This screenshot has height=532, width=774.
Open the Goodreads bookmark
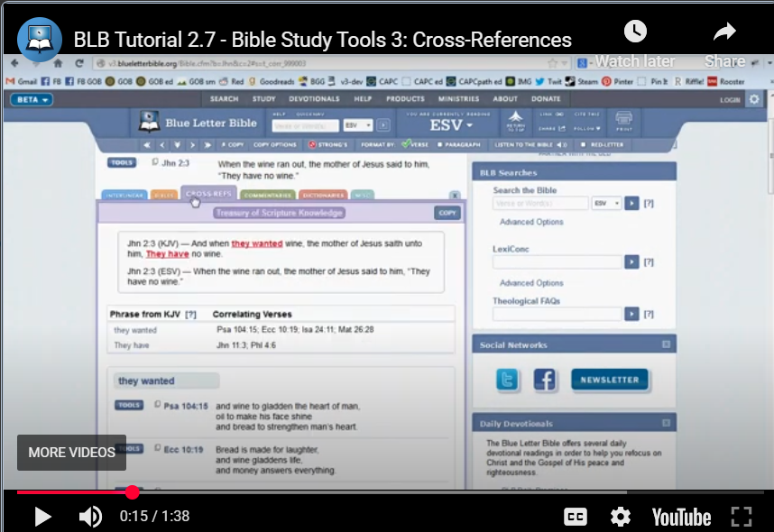coord(271,81)
